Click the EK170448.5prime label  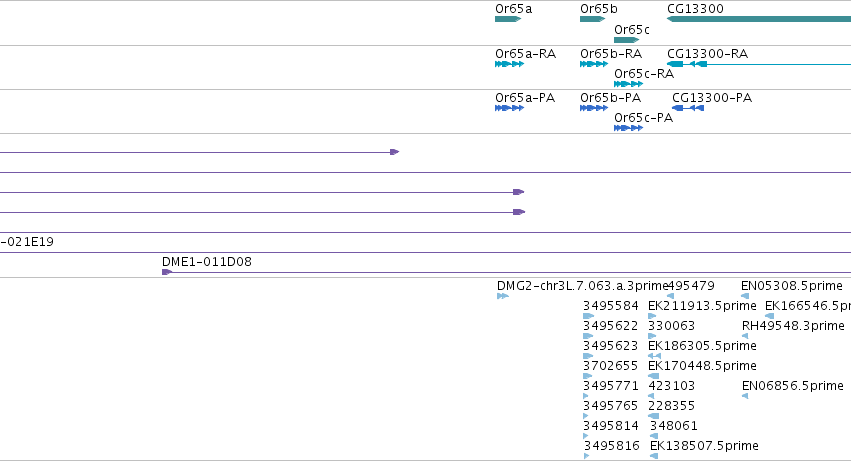point(702,365)
